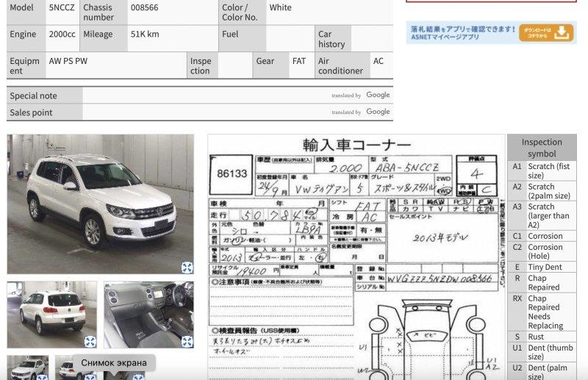Click the Japanese auction sheet image

(x=356, y=257)
